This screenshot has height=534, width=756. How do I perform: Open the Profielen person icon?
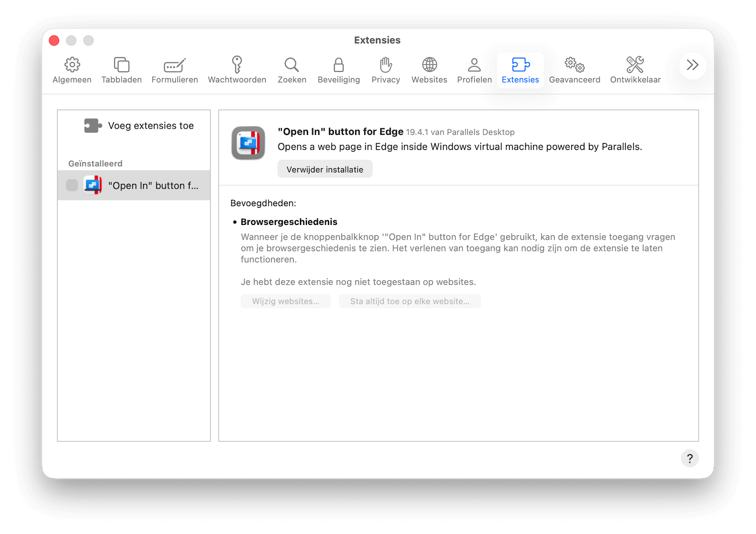click(474, 65)
